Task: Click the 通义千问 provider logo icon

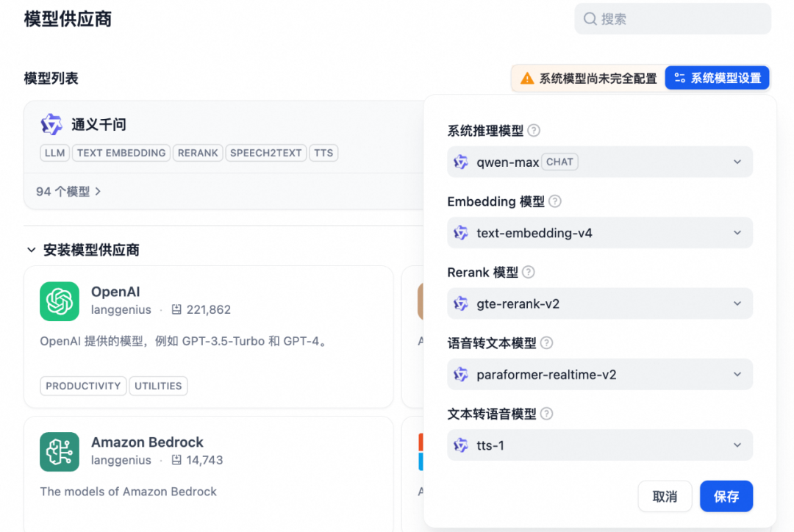Action: pyautogui.click(x=51, y=125)
